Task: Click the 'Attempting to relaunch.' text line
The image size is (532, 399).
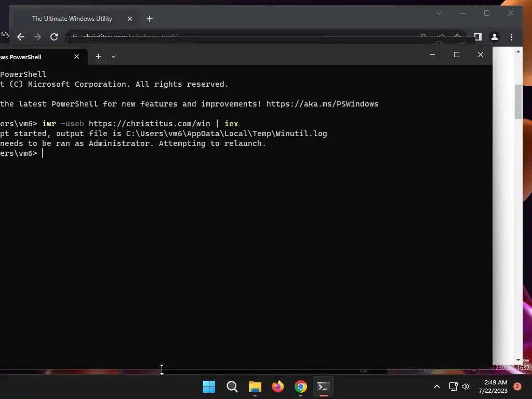Action: (x=212, y=143)
